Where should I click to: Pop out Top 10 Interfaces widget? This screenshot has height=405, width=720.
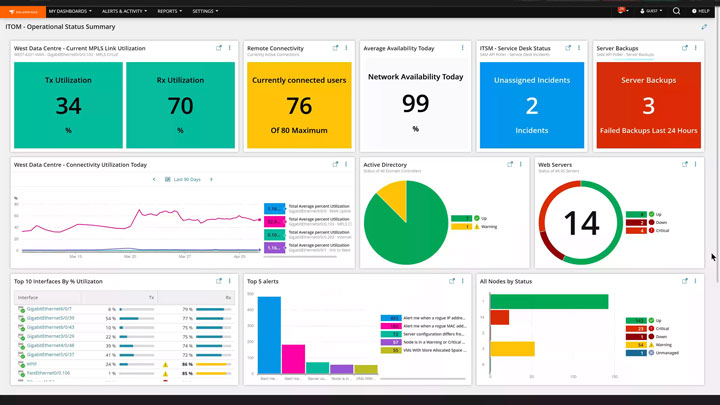click(x=219, y=281)
